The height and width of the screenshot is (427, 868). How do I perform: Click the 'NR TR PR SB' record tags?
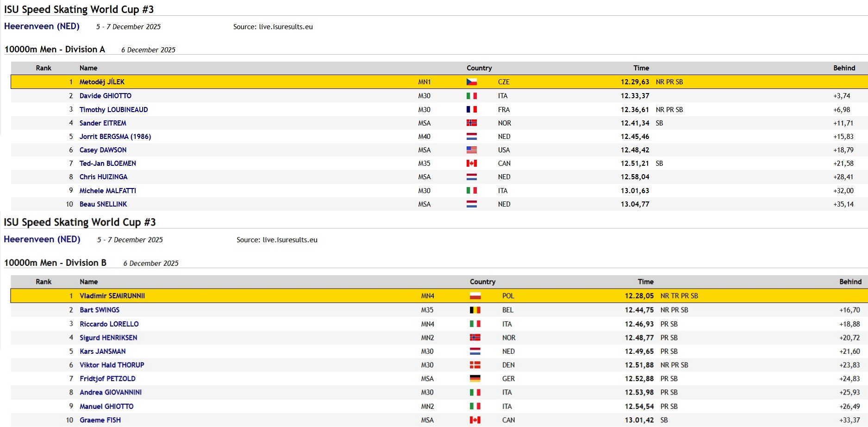tap(679, 296)
